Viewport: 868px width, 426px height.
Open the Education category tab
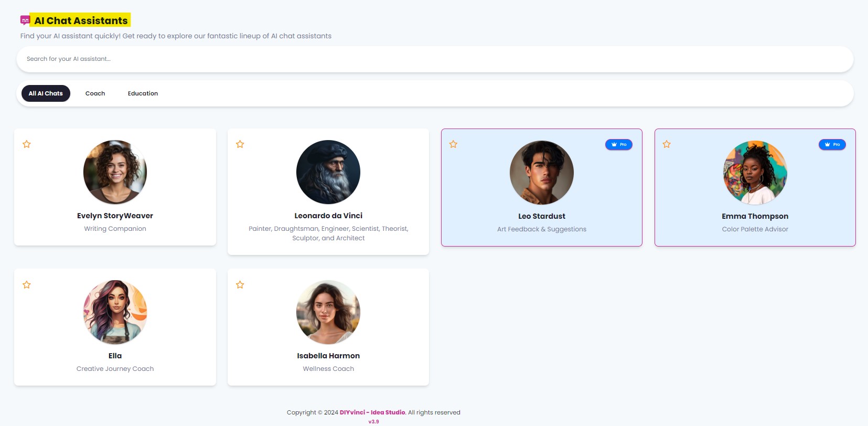143,93
